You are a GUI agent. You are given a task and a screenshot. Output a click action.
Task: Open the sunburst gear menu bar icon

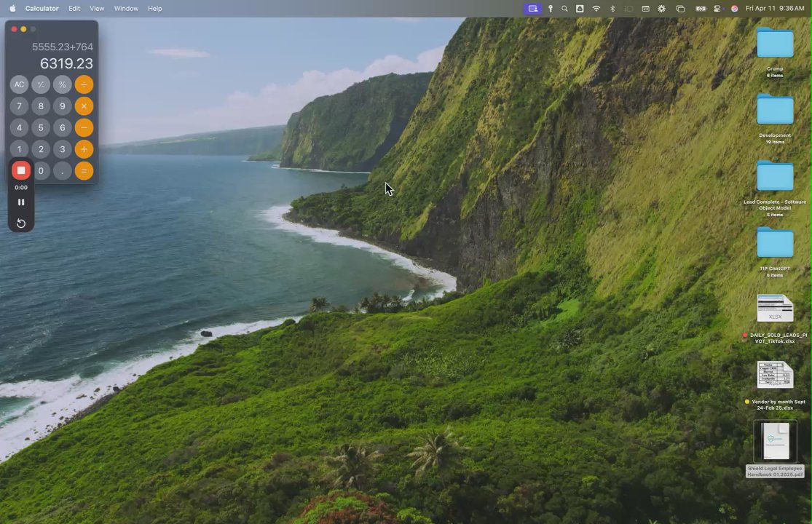point(661,8)
